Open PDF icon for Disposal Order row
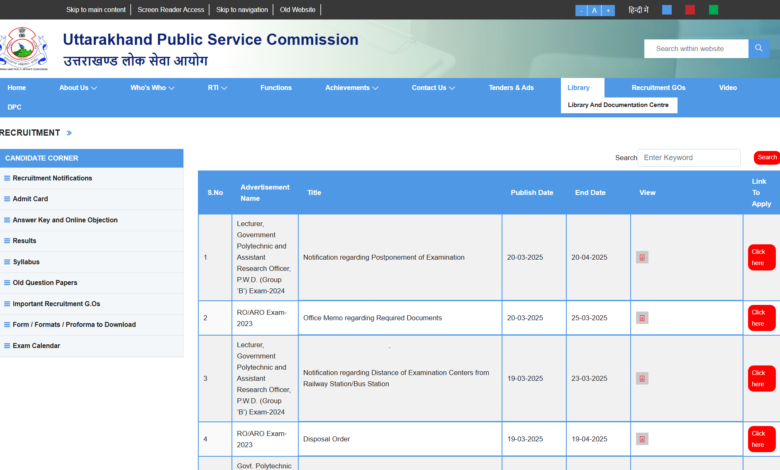Viewport: 780px width, 470px height. 642,439
